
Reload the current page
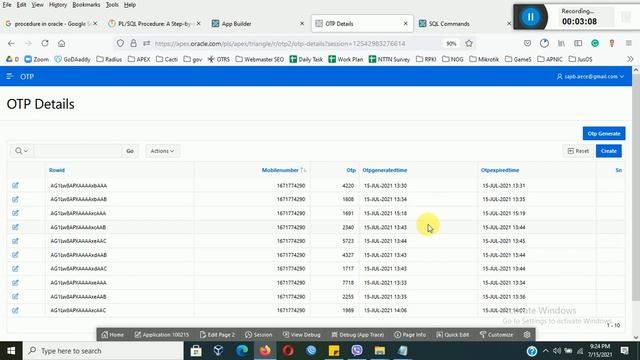pyautogui.click(x=45, y=43)
